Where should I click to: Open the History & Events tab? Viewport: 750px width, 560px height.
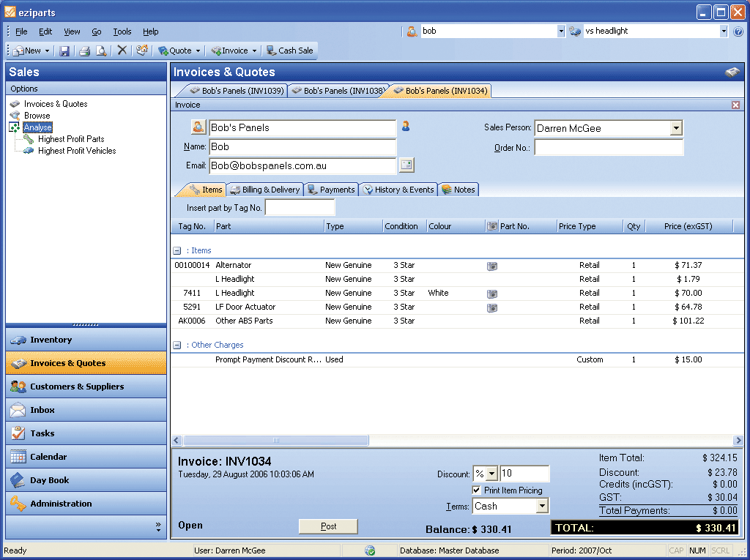(x=398, y=190)
